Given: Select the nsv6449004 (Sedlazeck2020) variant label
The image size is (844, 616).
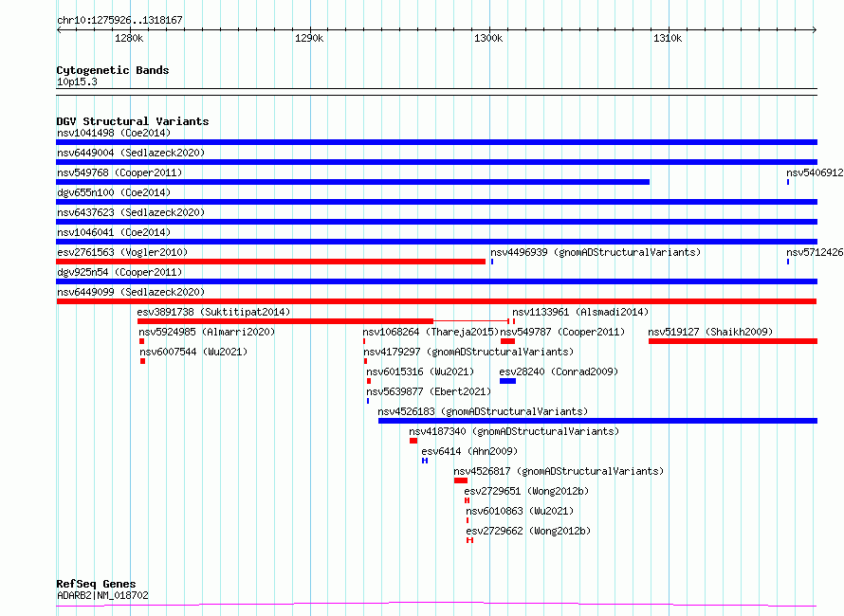Looking at the screenshot, I should (131, 153).
